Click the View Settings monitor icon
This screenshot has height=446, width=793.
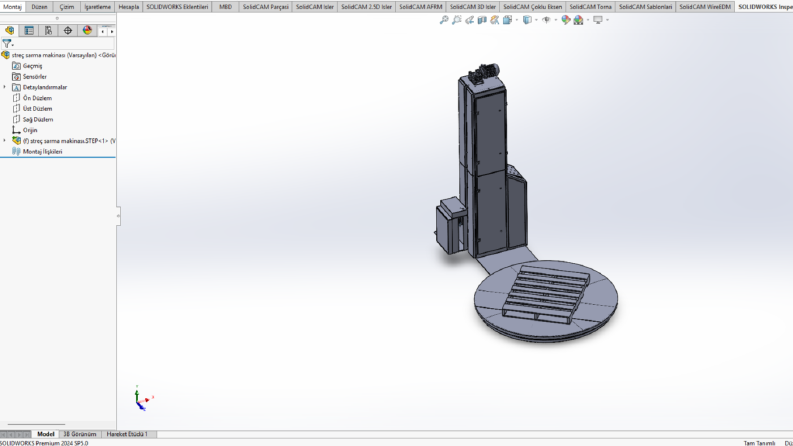(598, 20)
